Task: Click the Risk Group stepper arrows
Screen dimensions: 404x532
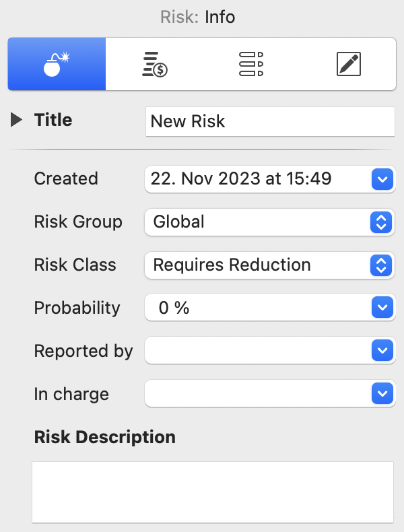Action: [x=381, y=222]
